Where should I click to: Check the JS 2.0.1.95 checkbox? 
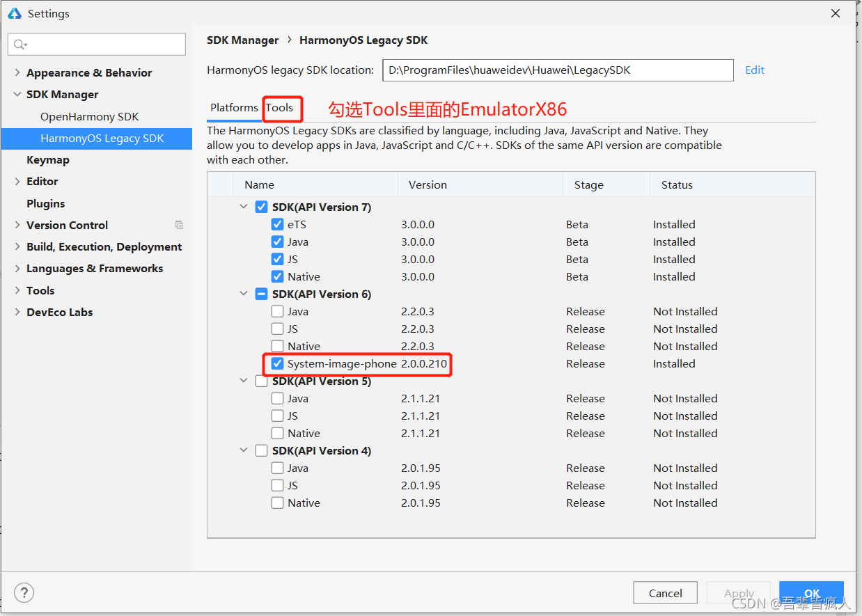coord(277,485)
